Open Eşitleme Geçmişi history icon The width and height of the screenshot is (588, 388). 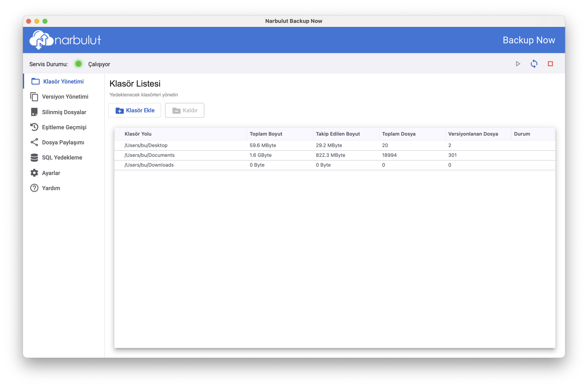point(34,127)
